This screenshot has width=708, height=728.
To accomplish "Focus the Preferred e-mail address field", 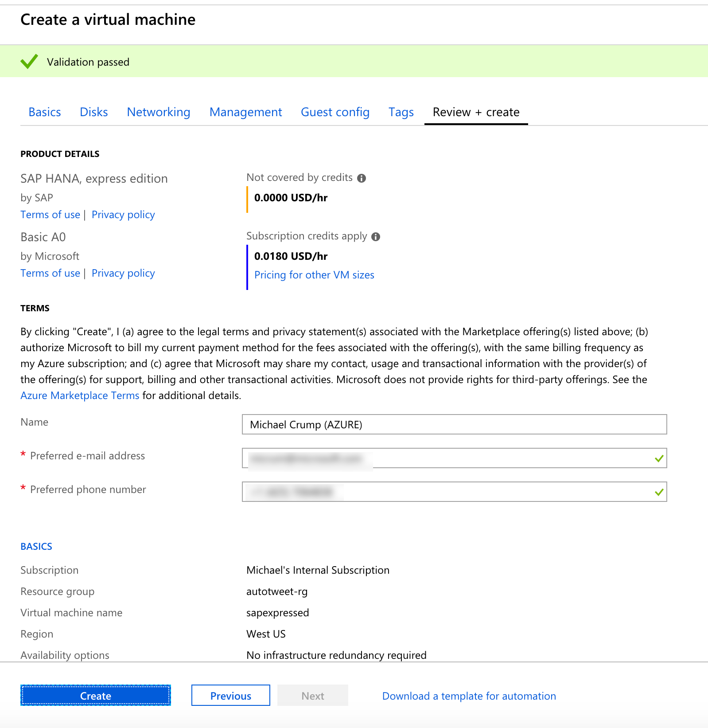I will pyautogui.click(x=455, y=458).
